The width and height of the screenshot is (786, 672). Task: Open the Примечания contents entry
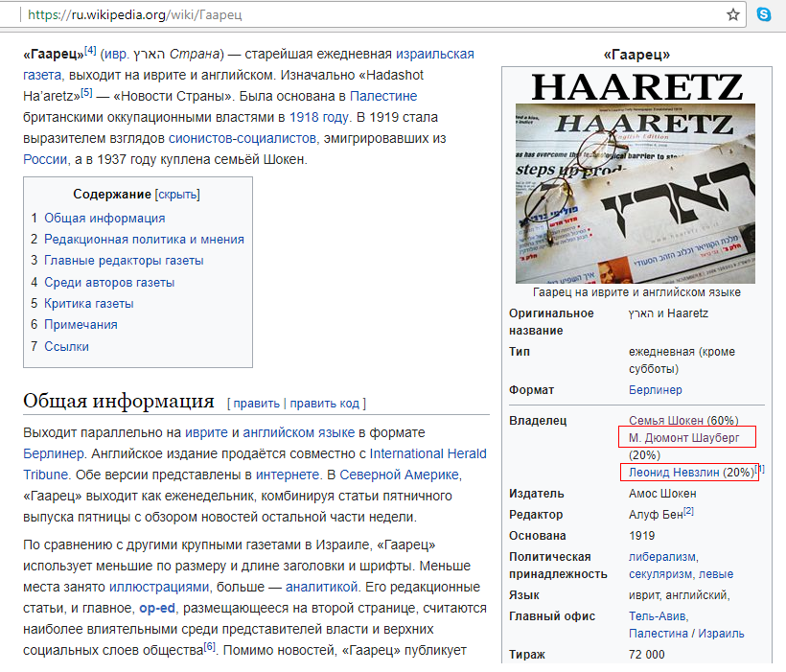click(81, 324)
